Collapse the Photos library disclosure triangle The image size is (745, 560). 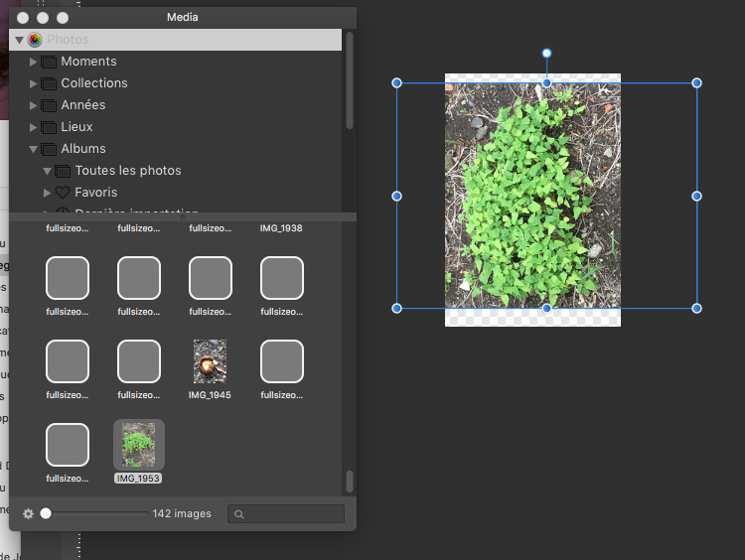(x=20, y=40)
